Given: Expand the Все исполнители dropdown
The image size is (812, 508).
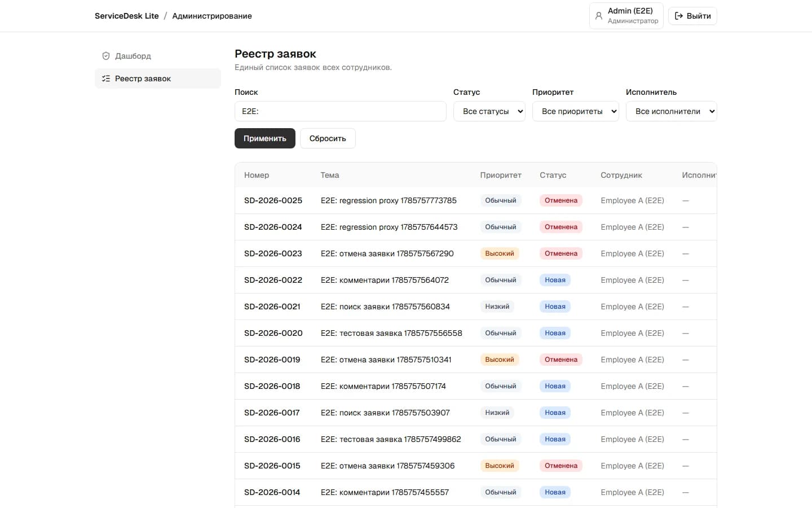Looking at the screenshot, I should [x=672, y=111].
